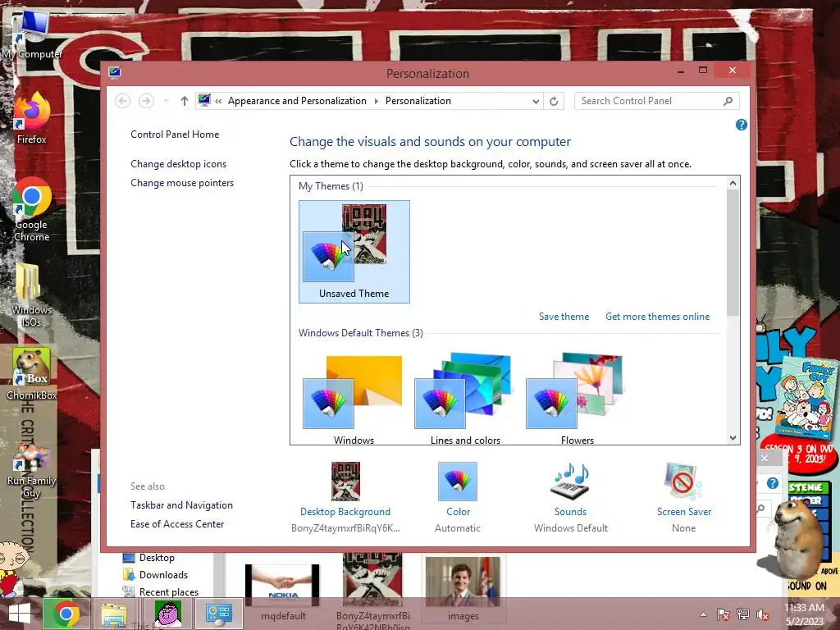The image size is (840, 630).
Task: Select the images file in background Explorer
Action: click(x=463, y=589)
